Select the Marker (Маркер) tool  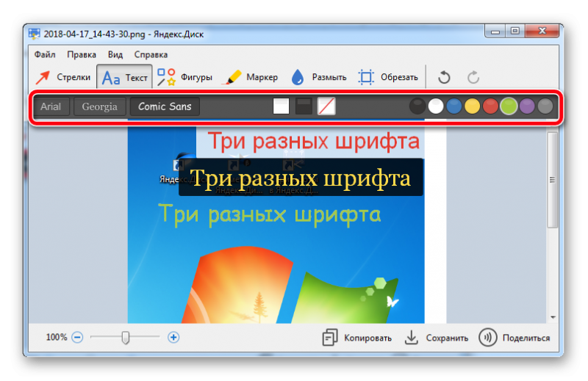coord(250,77)
